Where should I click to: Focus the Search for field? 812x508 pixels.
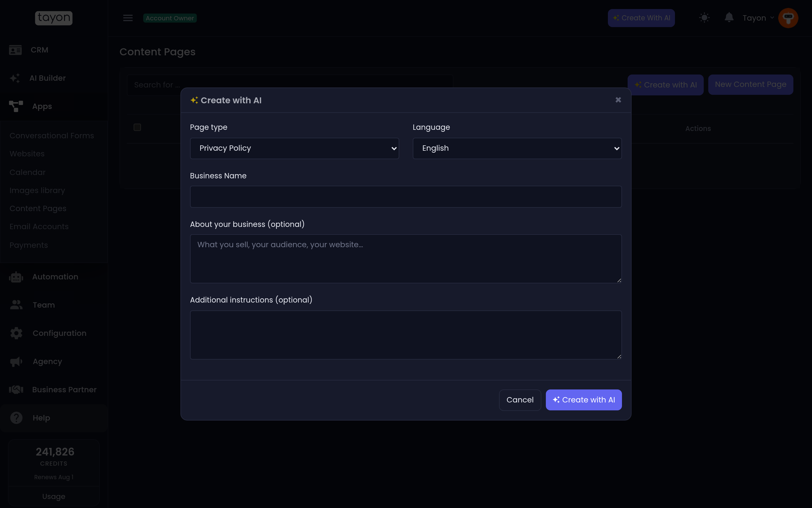pyautogui.click(x=290, y=85)
